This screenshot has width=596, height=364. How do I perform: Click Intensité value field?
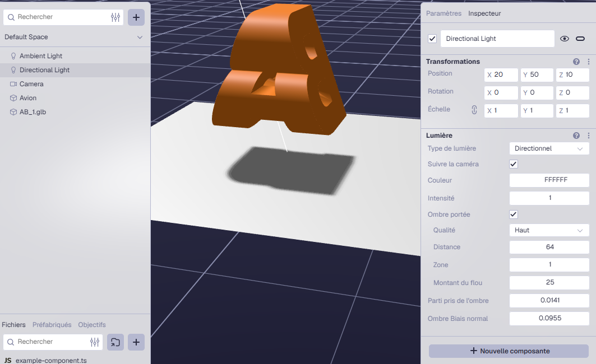549,198
